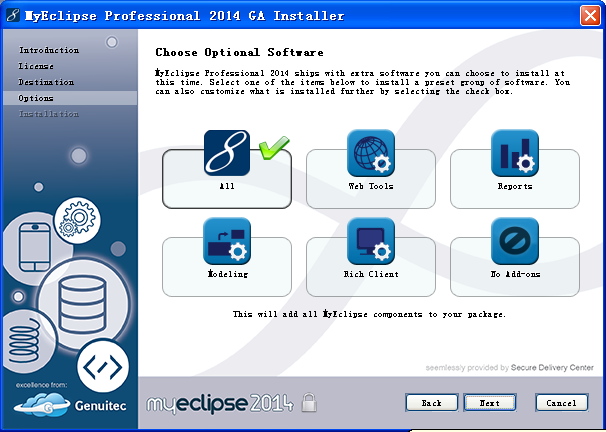This screenshot has height=432, width=606.
Task: Click the No Add-ons label text
Action: tap(515, 274)
